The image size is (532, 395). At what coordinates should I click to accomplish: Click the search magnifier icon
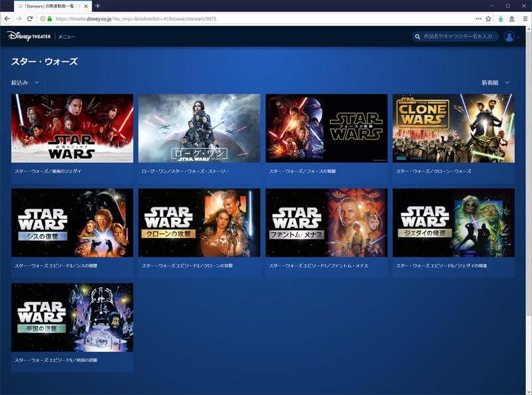pyautogui.click(x=418, y=37)
